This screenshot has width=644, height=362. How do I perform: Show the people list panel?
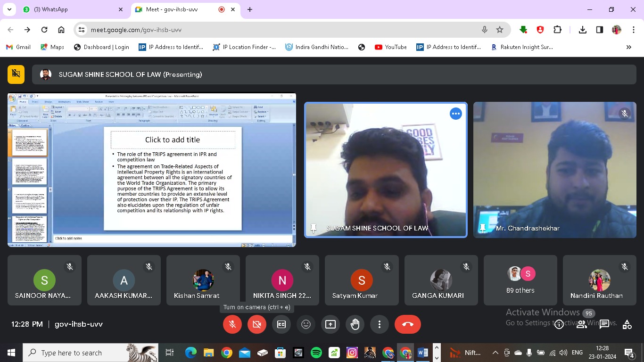click(582, 324)
